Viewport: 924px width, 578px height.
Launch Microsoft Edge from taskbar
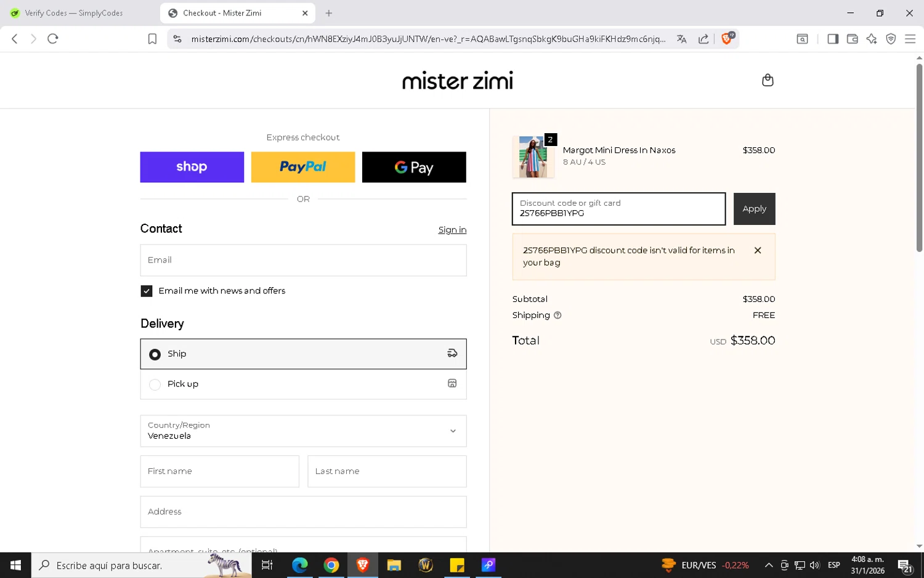[300, 565]
